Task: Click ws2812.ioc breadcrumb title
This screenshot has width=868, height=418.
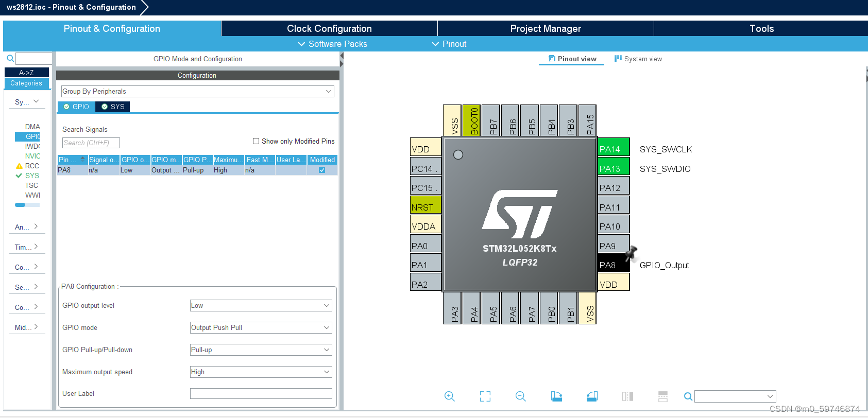Action: 71,7
